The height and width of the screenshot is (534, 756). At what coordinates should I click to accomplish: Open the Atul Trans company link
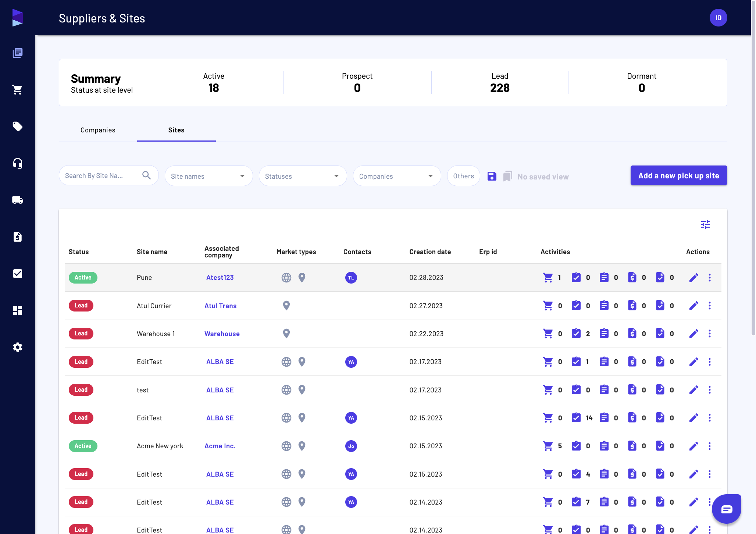[x=220, y=306]
